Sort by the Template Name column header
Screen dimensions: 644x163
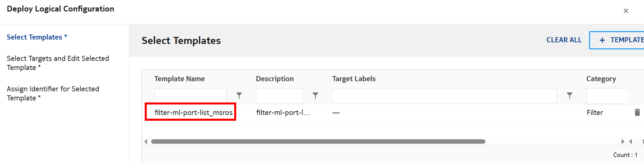click(179, 79)
